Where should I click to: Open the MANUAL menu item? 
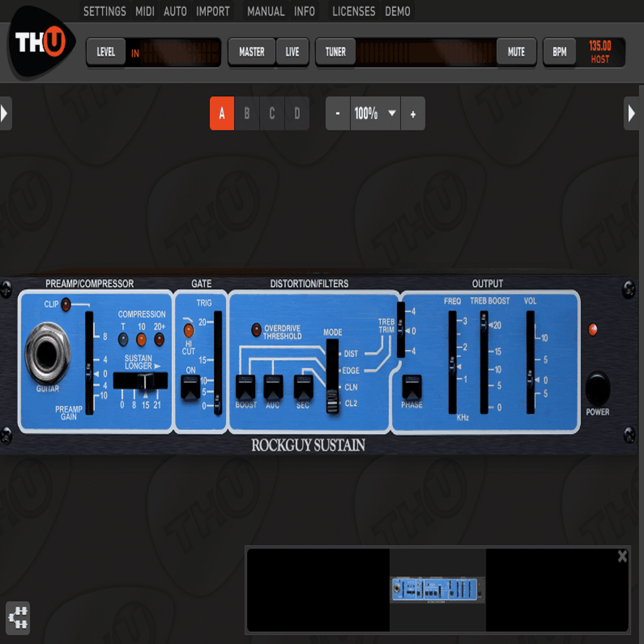[266, 11]
